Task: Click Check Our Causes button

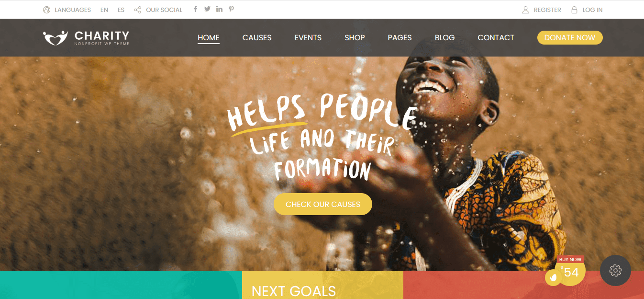Action: (323, 204)
